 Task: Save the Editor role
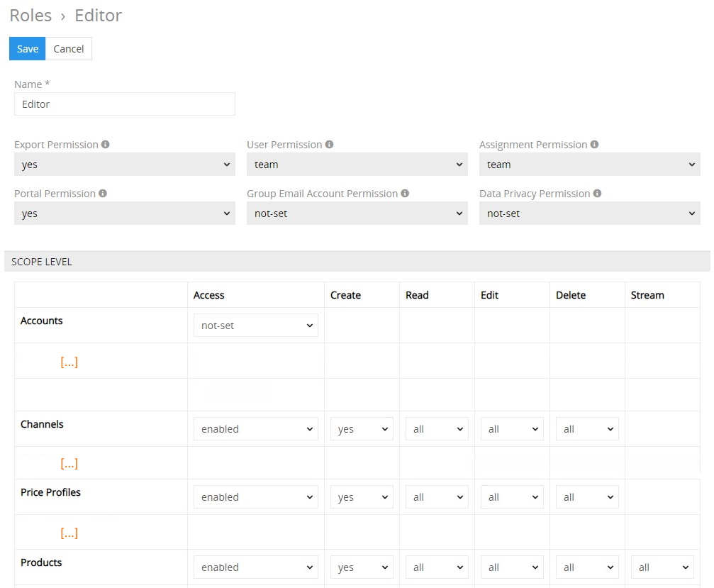pos(28,49)
